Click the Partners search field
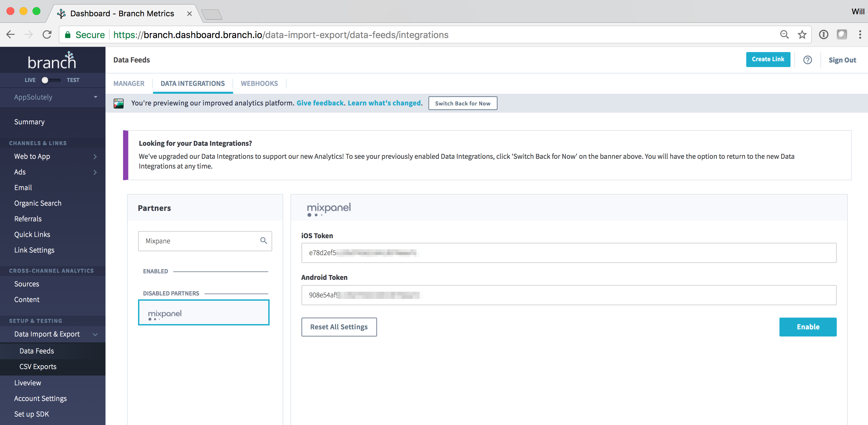 205,241
